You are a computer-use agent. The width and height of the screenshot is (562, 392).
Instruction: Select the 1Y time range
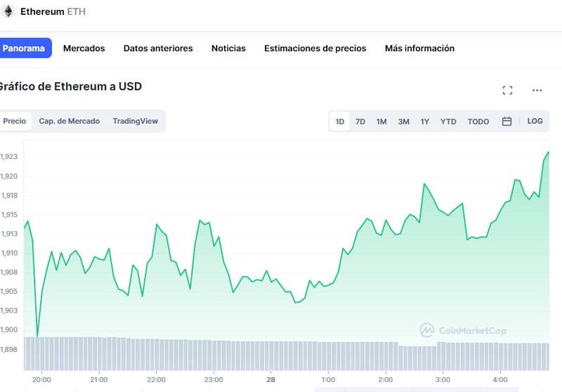pos(425,122)
